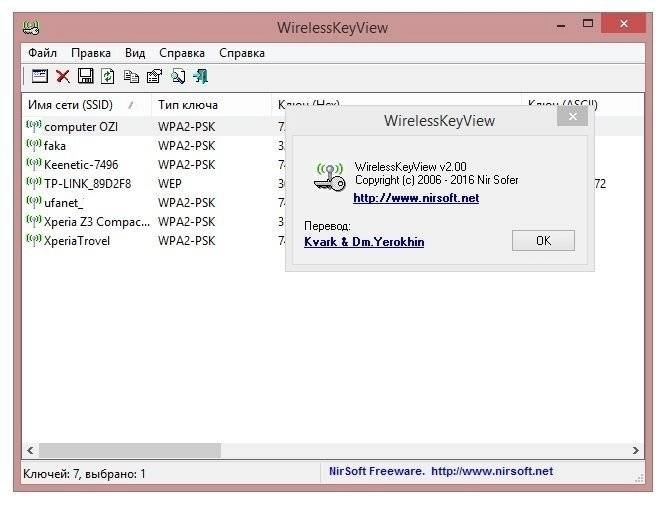Screen dimensions: 670x511
Task: Minimize the WirelessKeyView main window
Action: click(x=561, y=25)
